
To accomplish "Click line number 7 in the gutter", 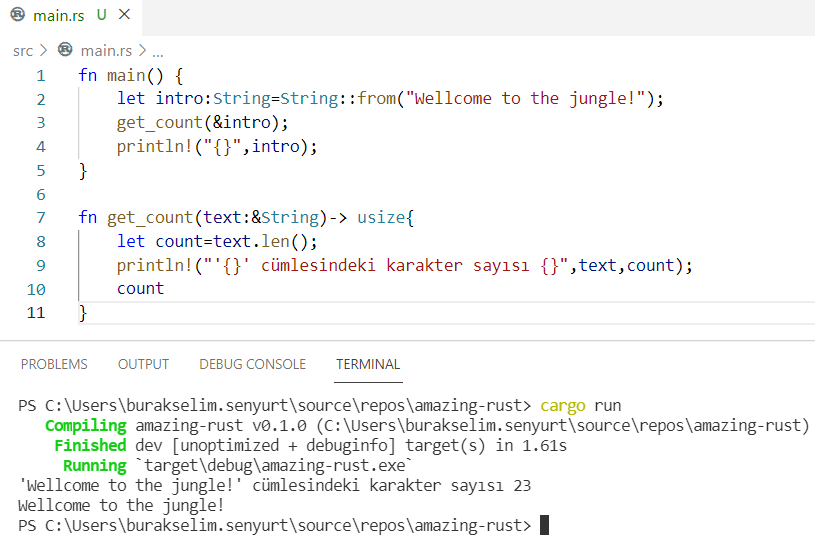I will click(41, 218).
